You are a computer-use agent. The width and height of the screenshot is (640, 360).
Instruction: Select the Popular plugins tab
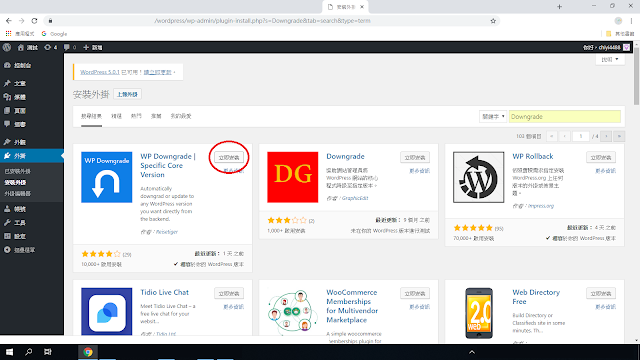pyautogui.click(x=136, y=116)
